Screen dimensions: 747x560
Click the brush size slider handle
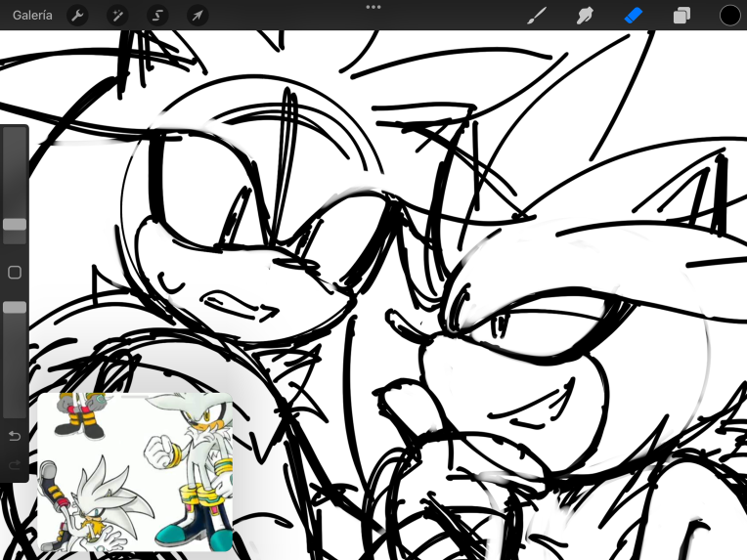[15, 225]
